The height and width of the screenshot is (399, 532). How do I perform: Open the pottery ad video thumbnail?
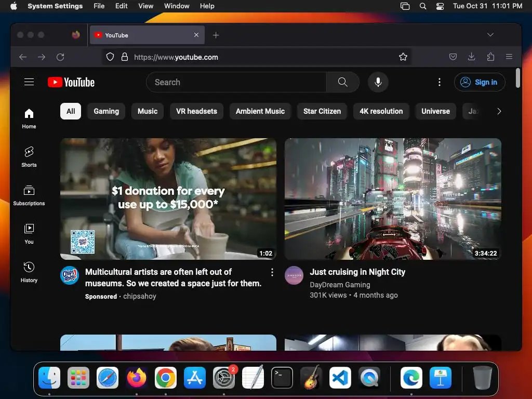coord(168,199)
